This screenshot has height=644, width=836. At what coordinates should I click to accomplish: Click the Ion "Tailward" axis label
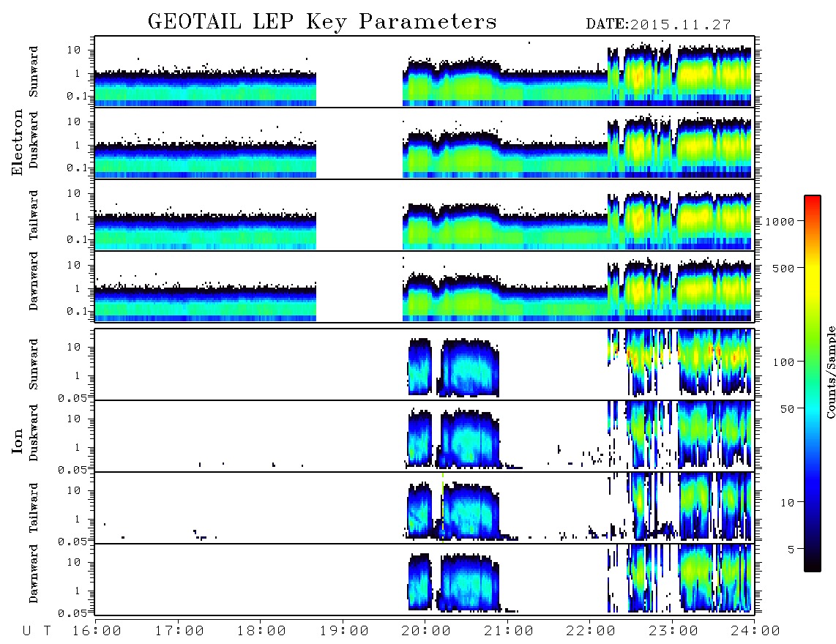34,508
